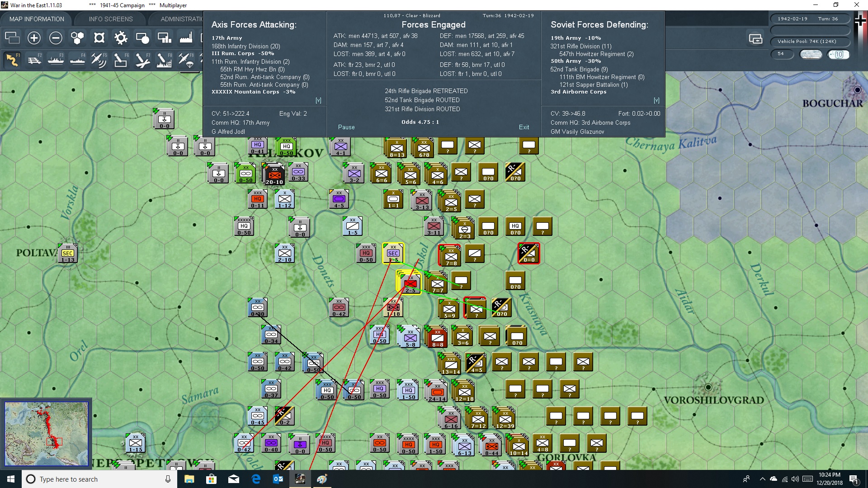The height and width of the screenshot is (488, 868).
Task: Select the air transport parachute F9 icon
Action: [x=186, y=60]
